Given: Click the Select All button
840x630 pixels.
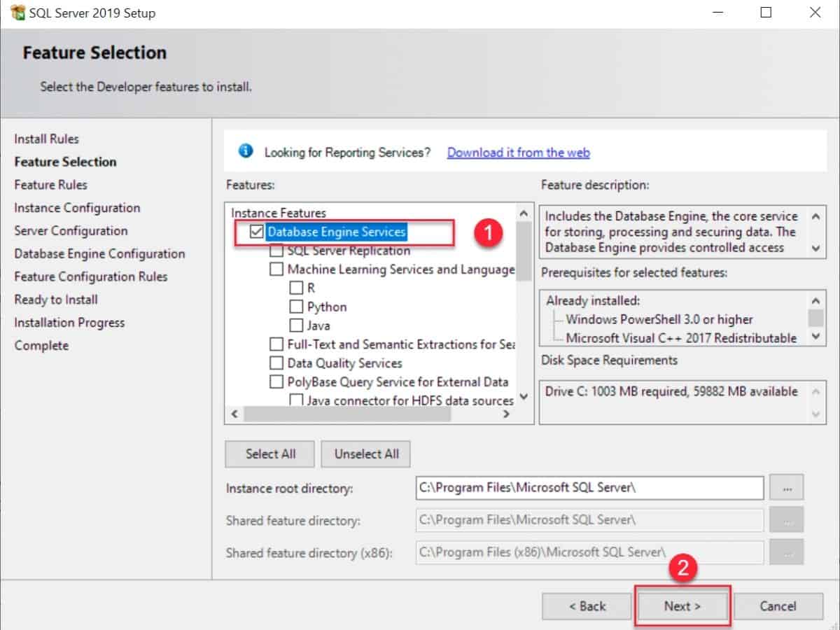Looking at the screenshot, I should point(270,454).
